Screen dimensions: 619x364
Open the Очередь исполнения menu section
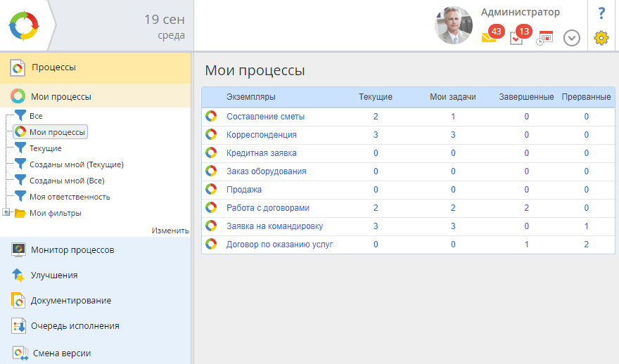[75, 326]
